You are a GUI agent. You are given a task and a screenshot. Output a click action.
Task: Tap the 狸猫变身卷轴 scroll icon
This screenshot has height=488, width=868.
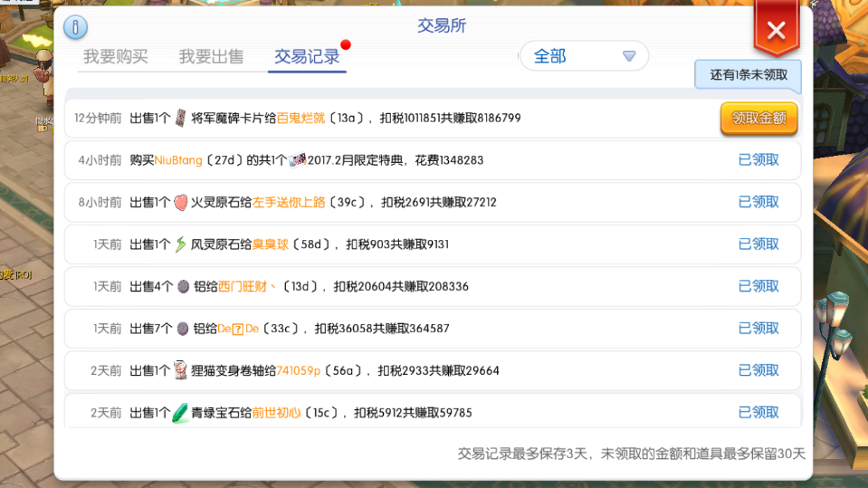(x=180, y=370)
